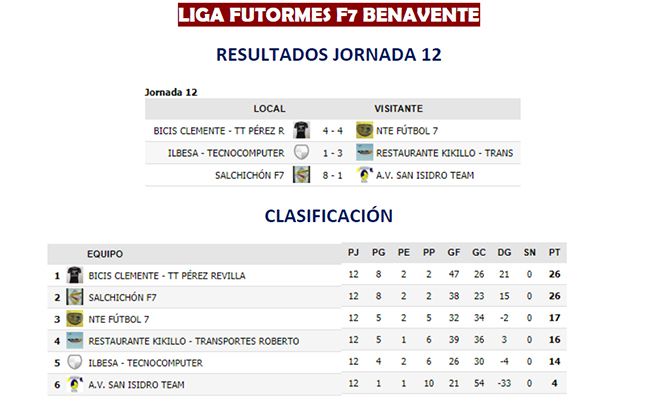The width and height of the screenshot is (670, 410).
Task: Select A.V. San Isidro logo in classification
Action: click(x=74, y=384)
